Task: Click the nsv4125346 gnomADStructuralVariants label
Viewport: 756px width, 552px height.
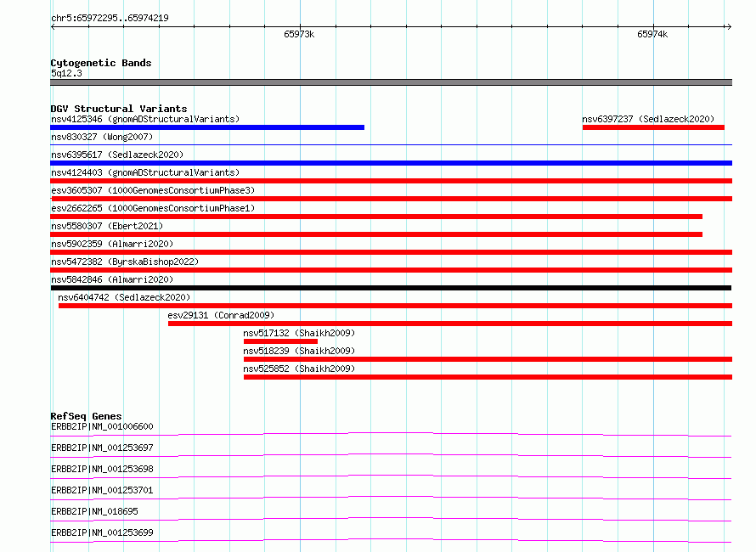Action: click(x=145, y=119)
